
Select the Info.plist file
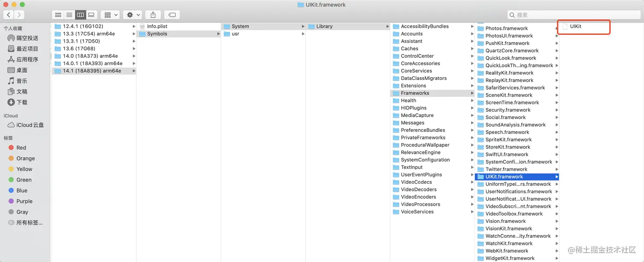tap(179, 26)
